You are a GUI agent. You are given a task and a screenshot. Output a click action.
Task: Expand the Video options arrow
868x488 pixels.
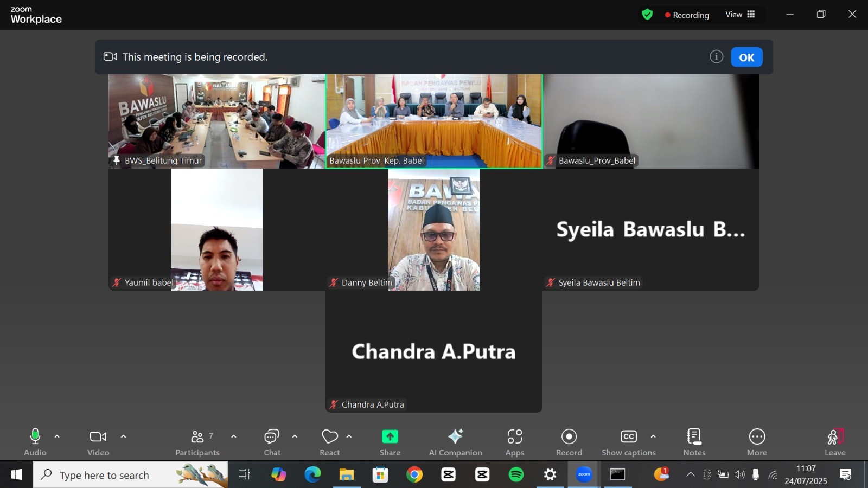[x=123, y=436]
